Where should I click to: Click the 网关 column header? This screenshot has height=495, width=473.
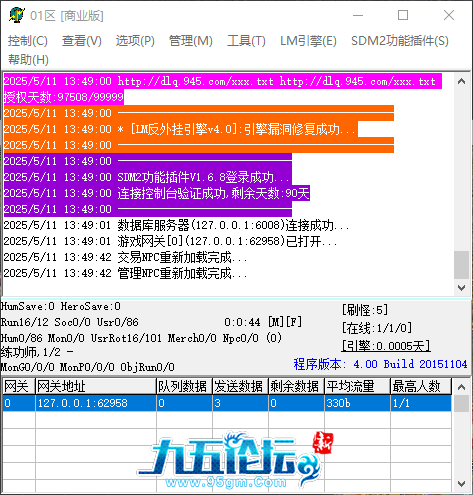(x=19, y=386)
